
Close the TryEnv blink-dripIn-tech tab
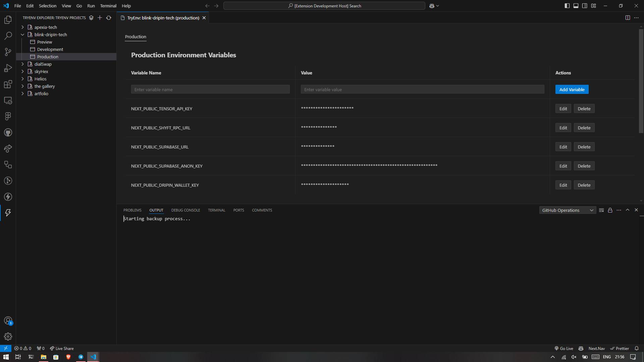(x=204, y=18)
